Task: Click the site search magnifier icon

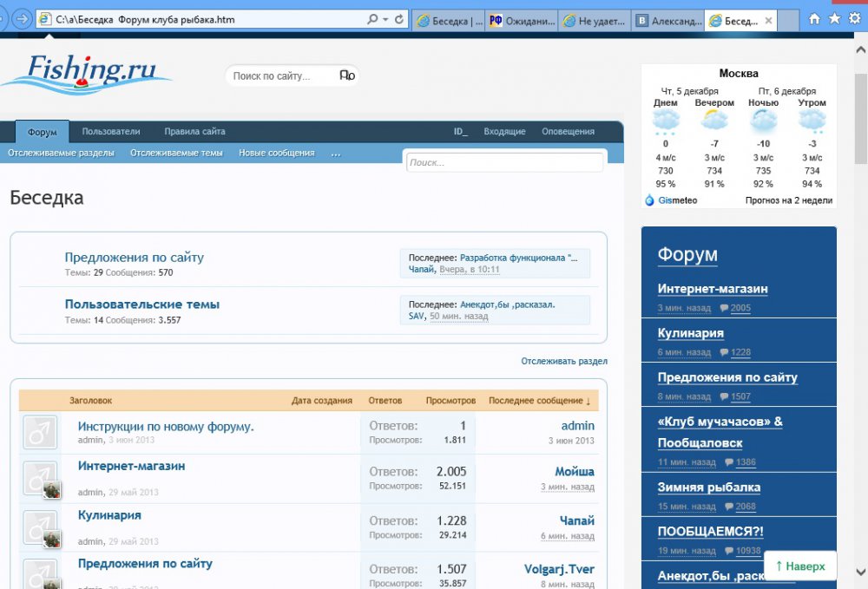Action: 347,76
